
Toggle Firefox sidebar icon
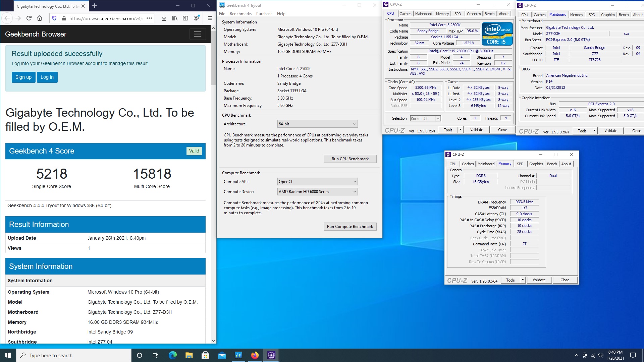tap(185, 18)
